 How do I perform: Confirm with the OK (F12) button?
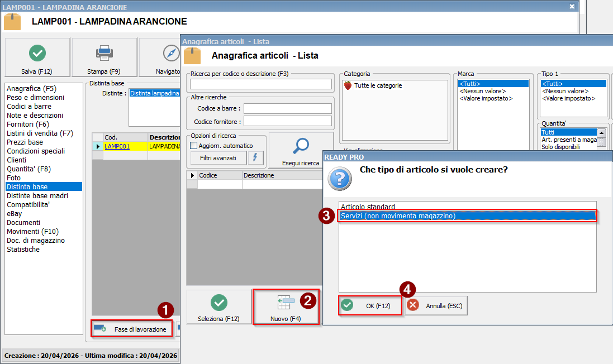370,306
